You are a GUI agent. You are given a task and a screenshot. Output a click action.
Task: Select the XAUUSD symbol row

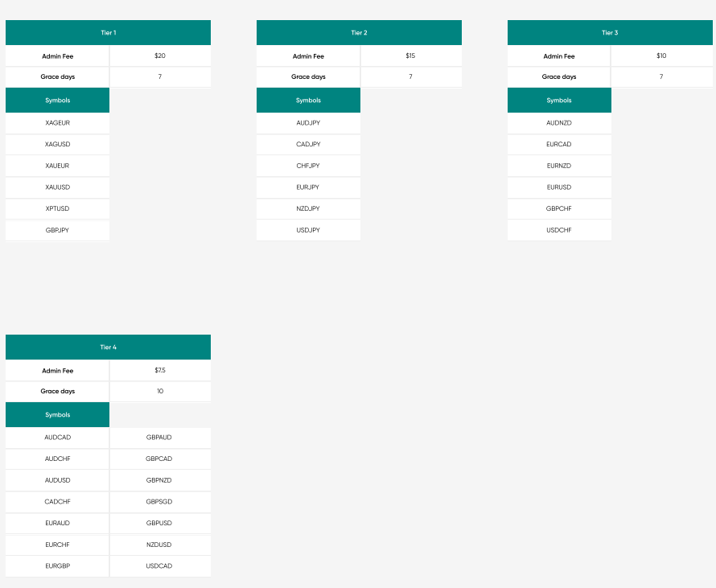[57, 187]
